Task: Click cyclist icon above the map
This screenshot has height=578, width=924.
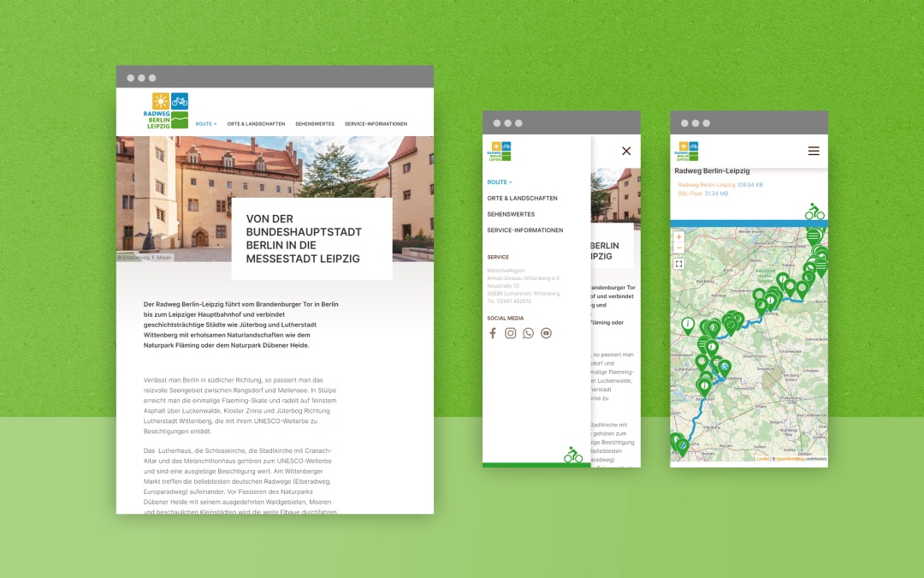Action: click(x=814, y=212)
